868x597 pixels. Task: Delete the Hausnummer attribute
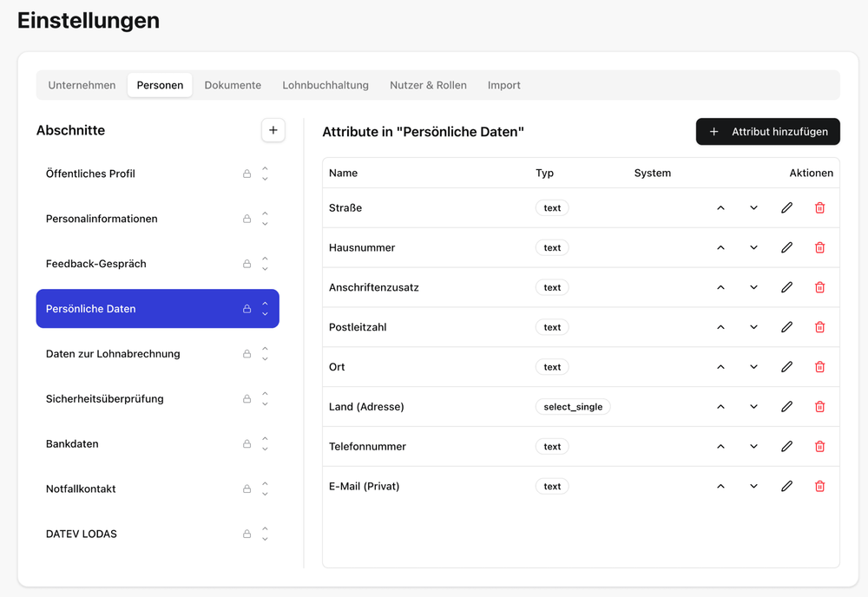pyautogui.click(x=819, y=248)
